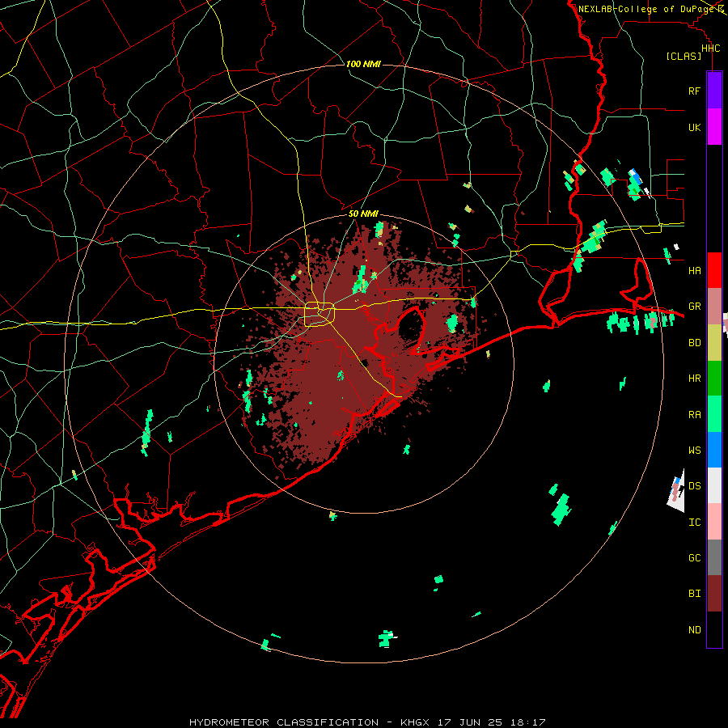
Task: Pick the RA light green legend swatch
Action: [714, 414]
